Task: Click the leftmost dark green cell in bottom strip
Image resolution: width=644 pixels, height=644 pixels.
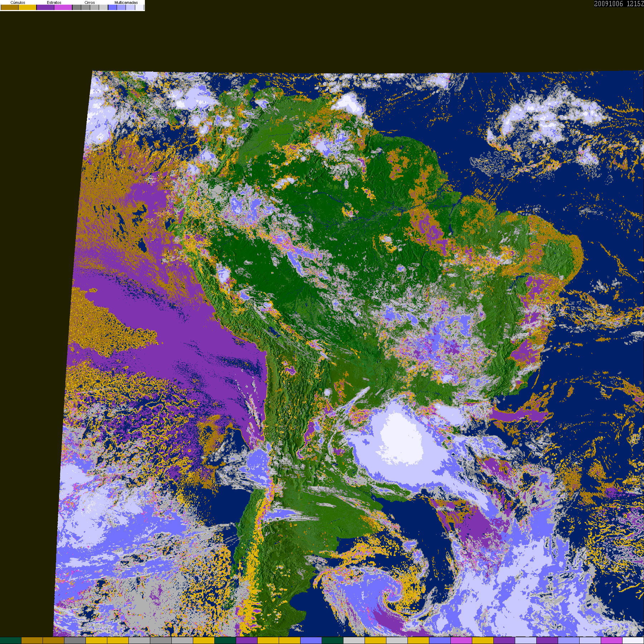Action: click(11, 640)
